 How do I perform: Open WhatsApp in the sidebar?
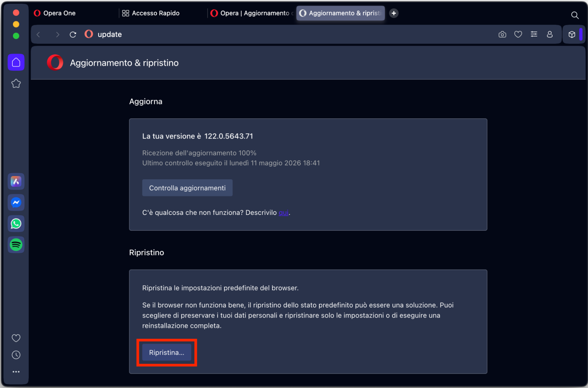(16, 224)
